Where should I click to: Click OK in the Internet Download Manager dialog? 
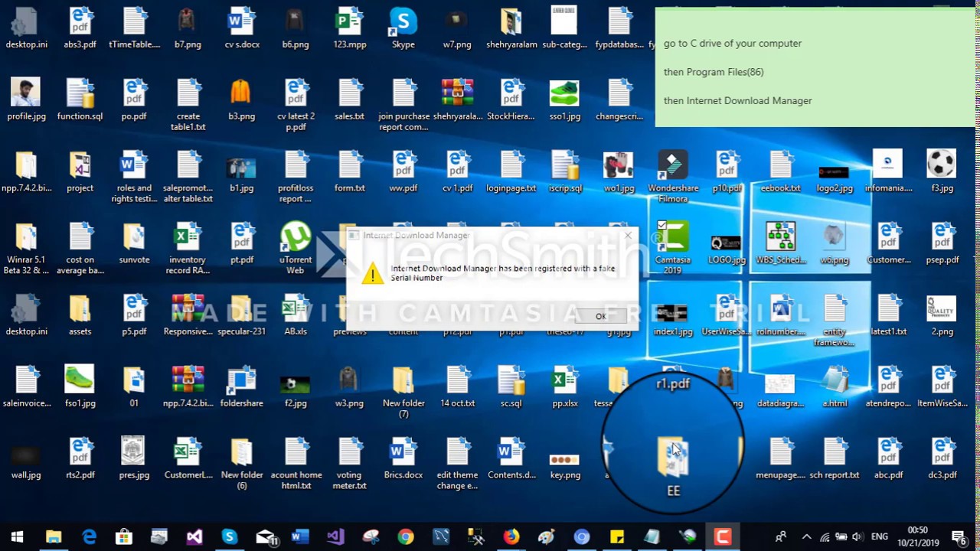click(601, 316)
